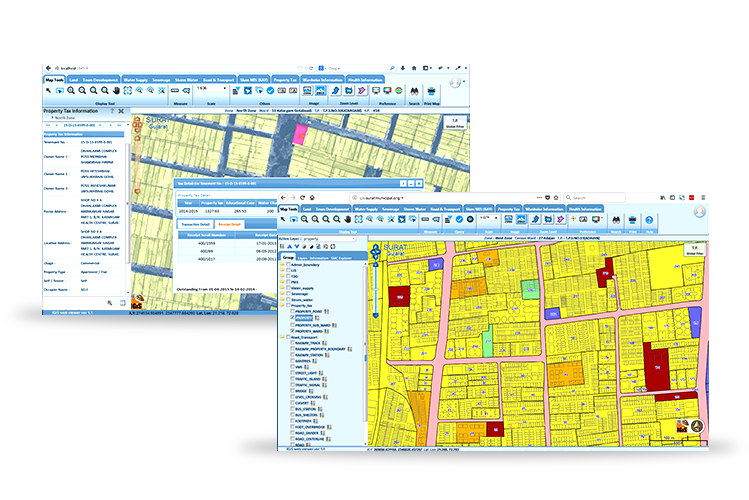The image size is (749, 500).
Task: Click the binoculars Search icon in front window
Action: 616,220
